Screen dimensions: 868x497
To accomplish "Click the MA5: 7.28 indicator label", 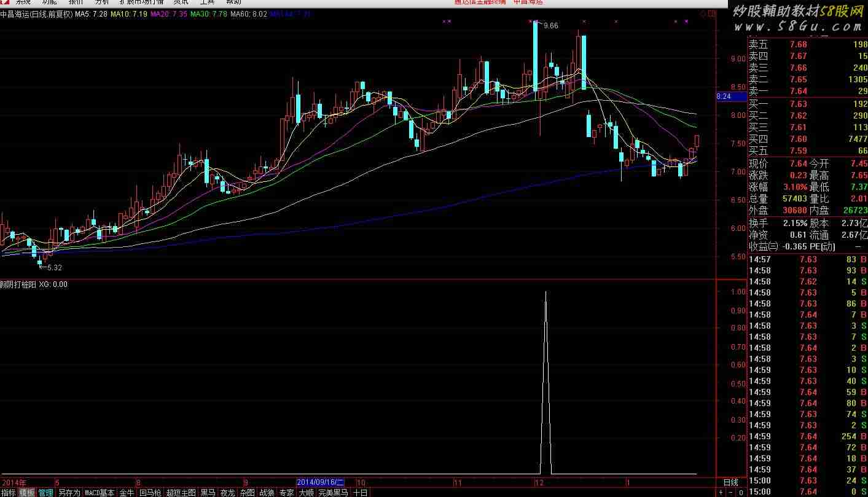I will [x=92, y=14].
